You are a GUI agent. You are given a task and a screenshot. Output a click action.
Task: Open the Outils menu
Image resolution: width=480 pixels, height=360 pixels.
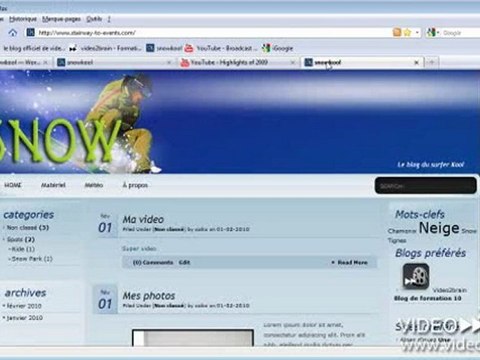coord(94,19)
